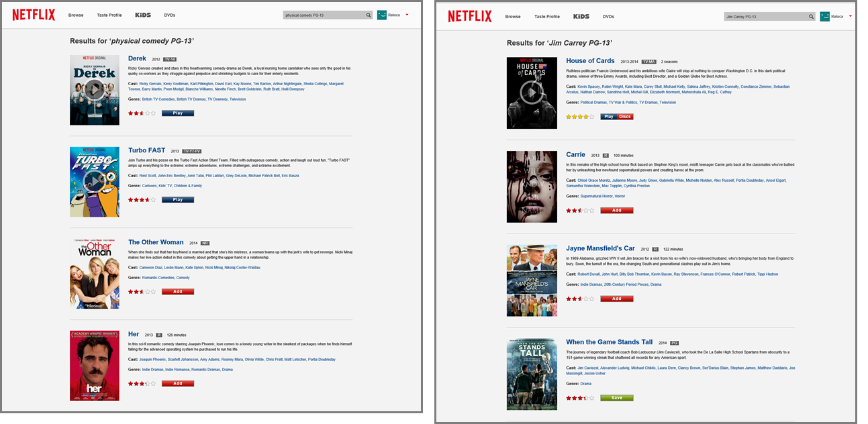Open Browse in the Jim Carrey results window

coord(513,16)
